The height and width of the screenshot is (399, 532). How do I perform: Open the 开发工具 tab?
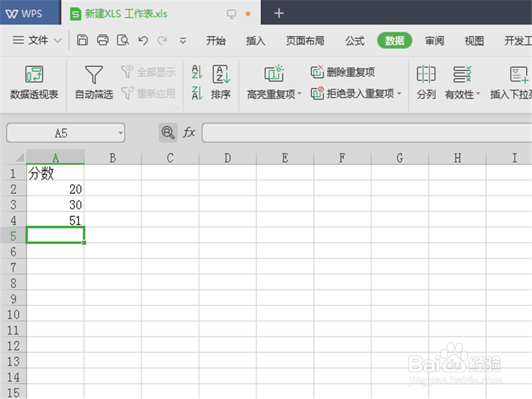[518, 41]
